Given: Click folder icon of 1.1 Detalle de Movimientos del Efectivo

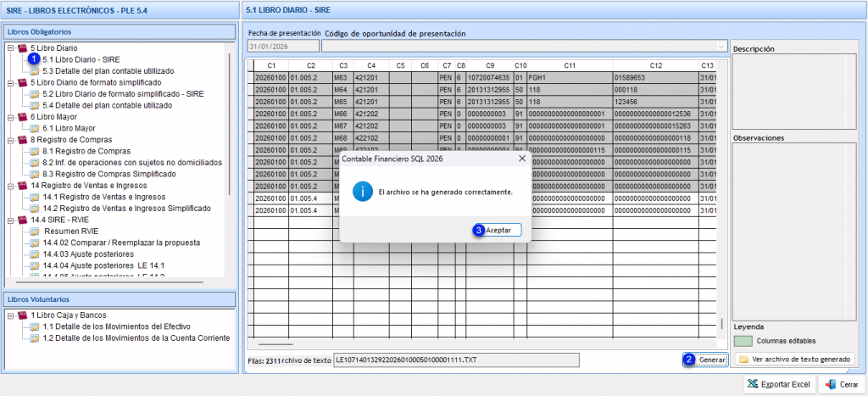Looking at the screenshot, I should pos(34,326).
